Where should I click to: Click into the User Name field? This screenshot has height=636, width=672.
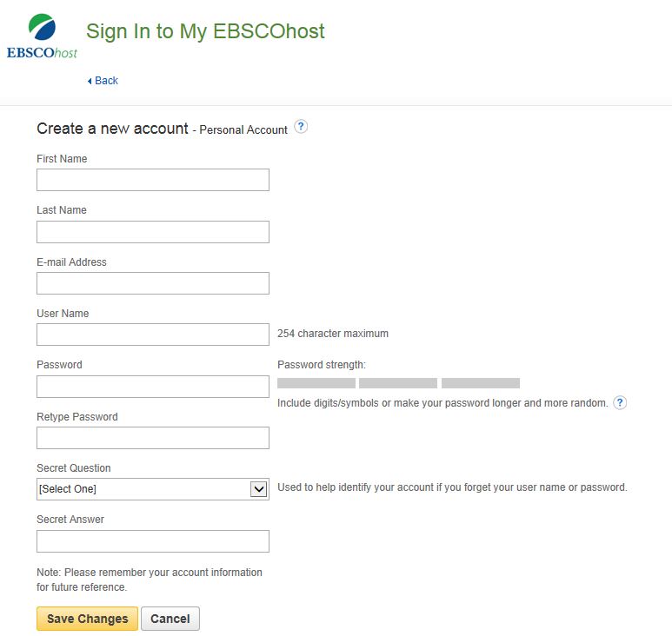(x=153, y=335)
